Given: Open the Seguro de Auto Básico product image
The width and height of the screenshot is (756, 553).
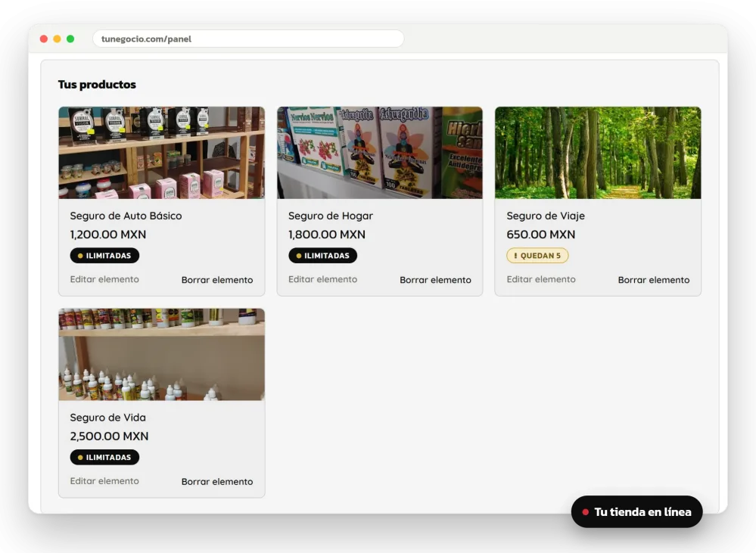Looking at the screenshot, I should 161,153.
